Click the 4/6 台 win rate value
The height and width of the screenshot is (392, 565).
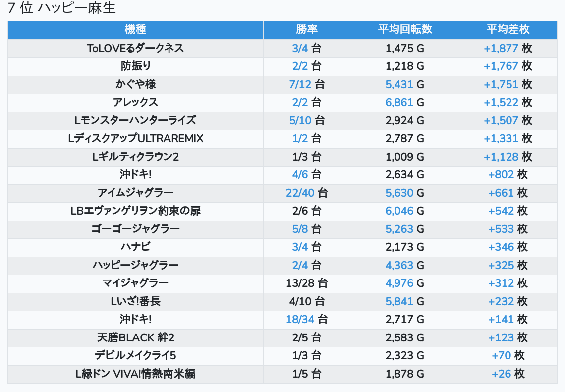tap(307, 175)
